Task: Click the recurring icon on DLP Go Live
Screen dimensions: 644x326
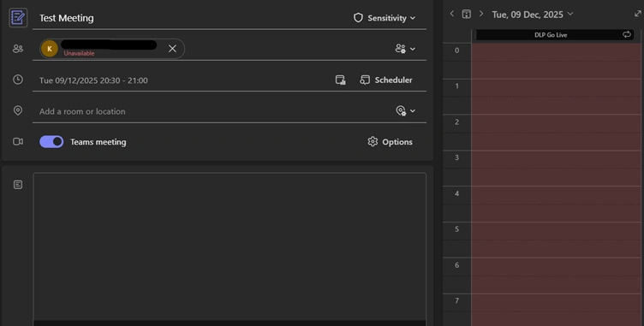Action: click(627, 34)
